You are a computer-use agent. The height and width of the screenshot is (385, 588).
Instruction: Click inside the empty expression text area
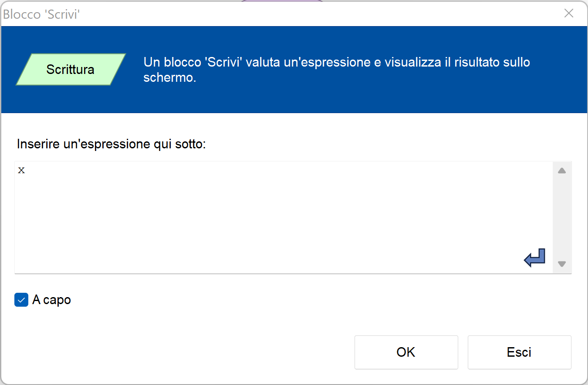coord(261,218)
